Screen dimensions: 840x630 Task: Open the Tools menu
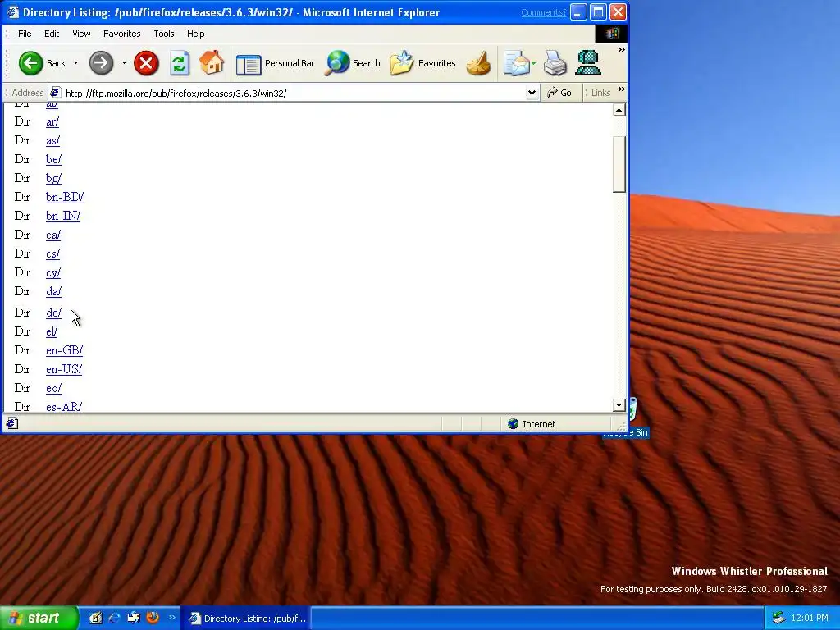164,34
